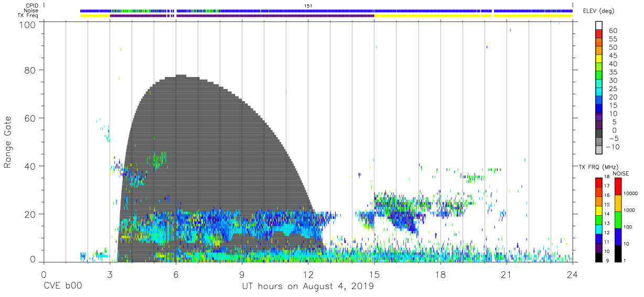Click the 'Range Gate' y-axis title

(8, 141)
